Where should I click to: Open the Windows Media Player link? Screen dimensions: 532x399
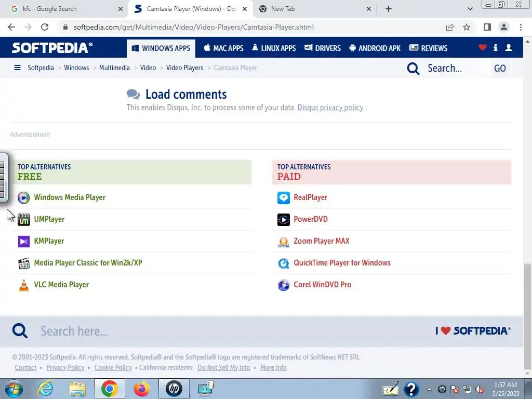(x=70, y=197)
